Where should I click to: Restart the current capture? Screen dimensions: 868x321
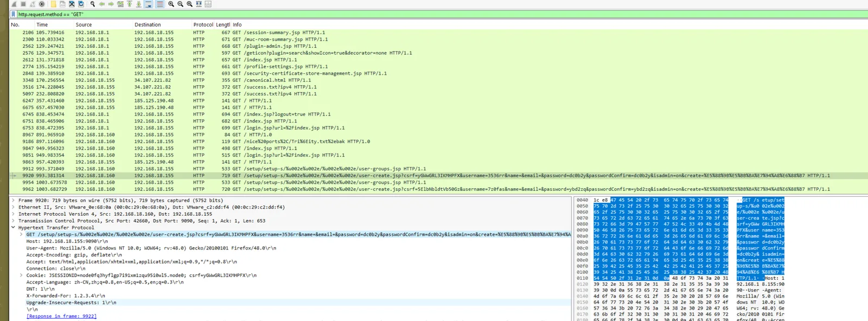click(33, 4)
